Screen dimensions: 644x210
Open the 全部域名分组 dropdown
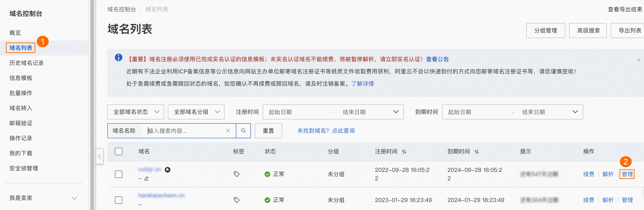point(196,112)
